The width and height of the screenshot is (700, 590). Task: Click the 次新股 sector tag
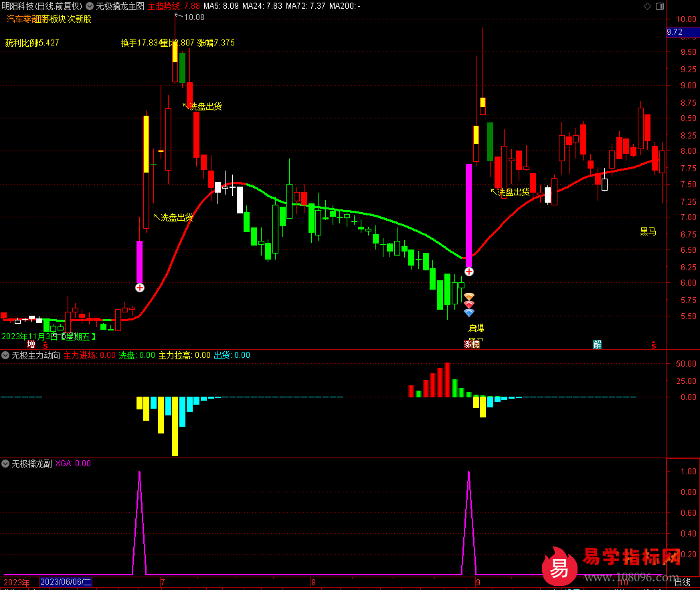click(79, 19)
